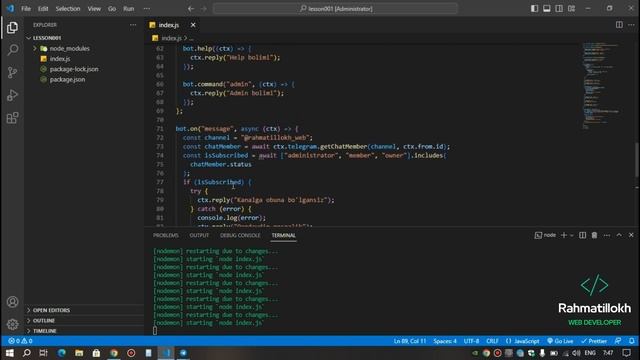Open the Extensions view
Viewport: 640px width, 360px height.
[x=12, y=118]
